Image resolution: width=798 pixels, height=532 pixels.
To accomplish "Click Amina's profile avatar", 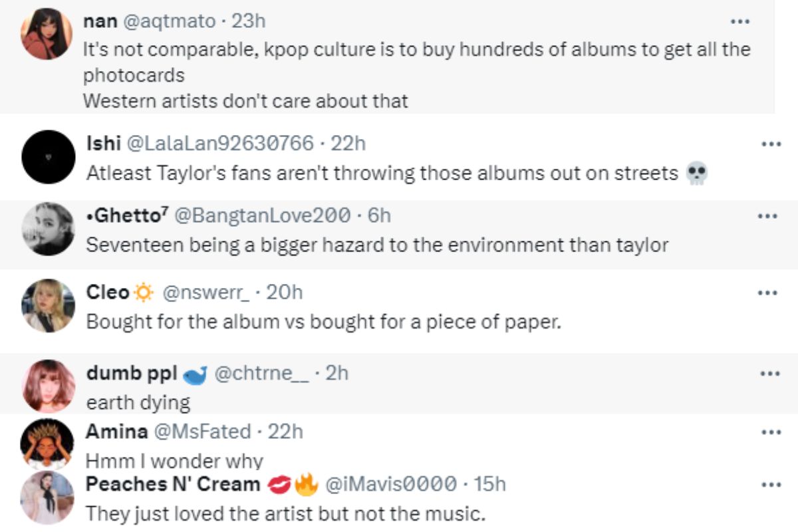I will [x=47, y=444].
